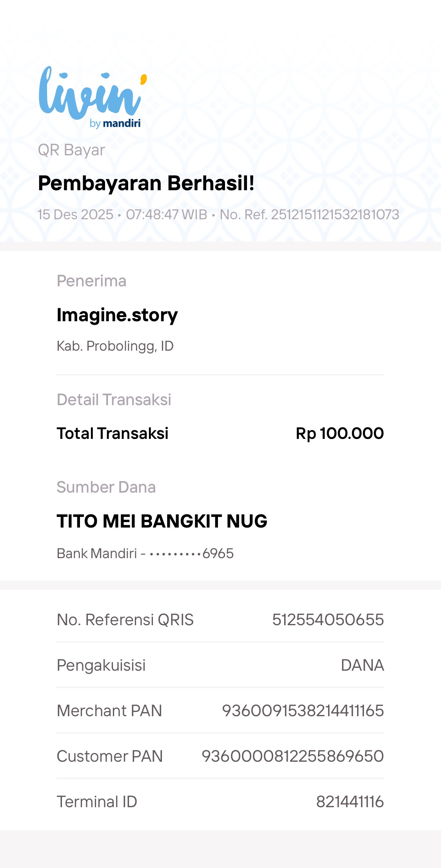Click the QR Bayar label
Image resolution: width=441 pixels, height=868 pixels.
pyautogui.click(x=71, y=150)
